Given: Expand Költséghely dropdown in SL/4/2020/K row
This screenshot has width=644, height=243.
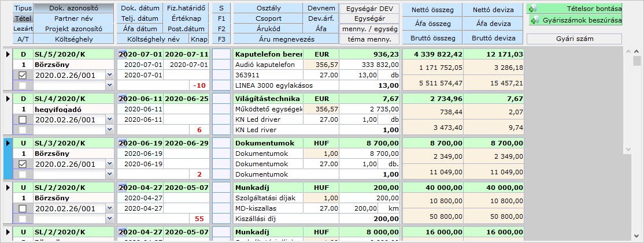Looking at the screenshot, I should click(110, 129).
